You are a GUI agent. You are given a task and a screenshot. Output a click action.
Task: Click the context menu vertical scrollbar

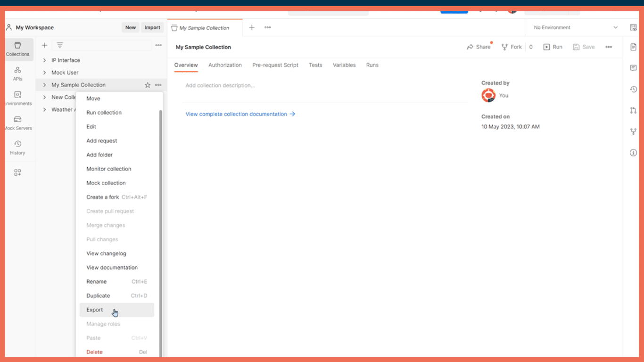pos(161,231)
